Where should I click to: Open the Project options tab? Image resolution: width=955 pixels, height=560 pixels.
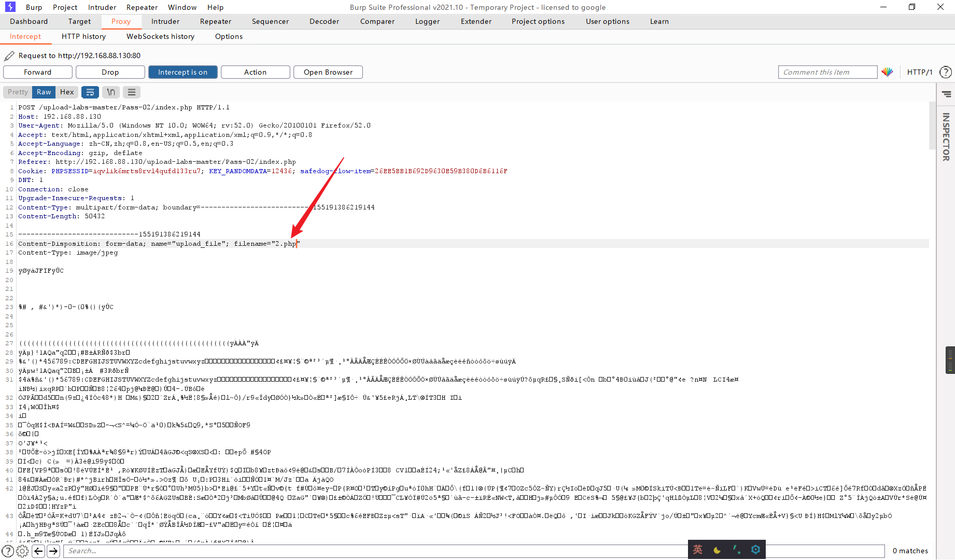(x=538, y=21)
